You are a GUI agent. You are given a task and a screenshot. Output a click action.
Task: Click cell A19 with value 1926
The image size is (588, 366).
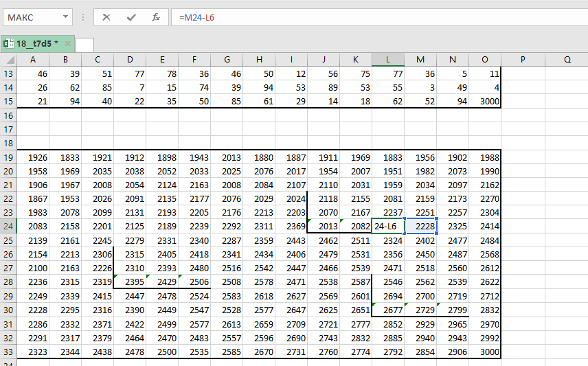33,157
